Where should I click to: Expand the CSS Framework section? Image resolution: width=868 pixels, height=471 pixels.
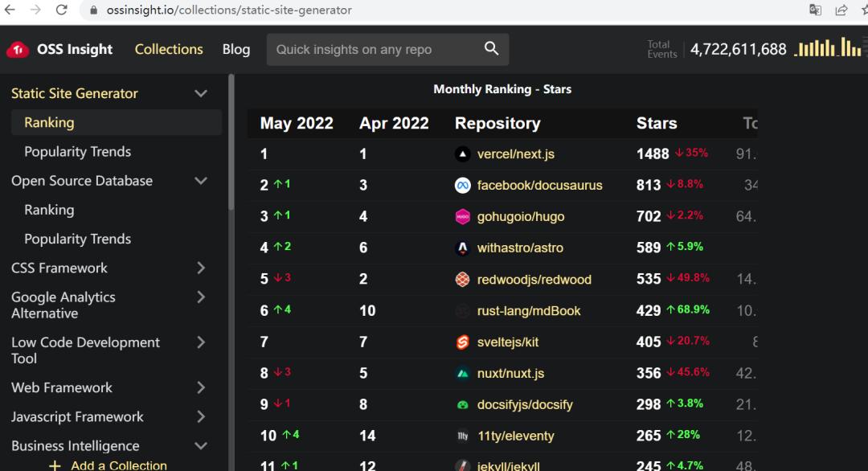[201, 268]
